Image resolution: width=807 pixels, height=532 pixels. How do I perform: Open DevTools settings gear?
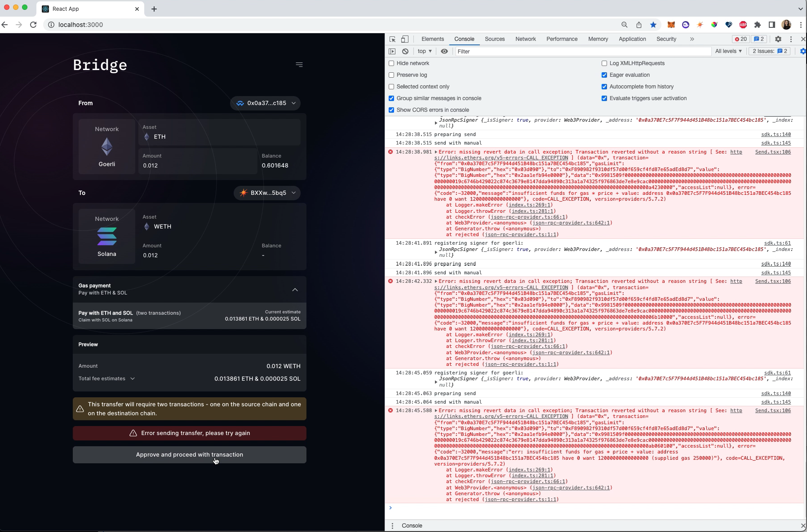coord(778,39)
